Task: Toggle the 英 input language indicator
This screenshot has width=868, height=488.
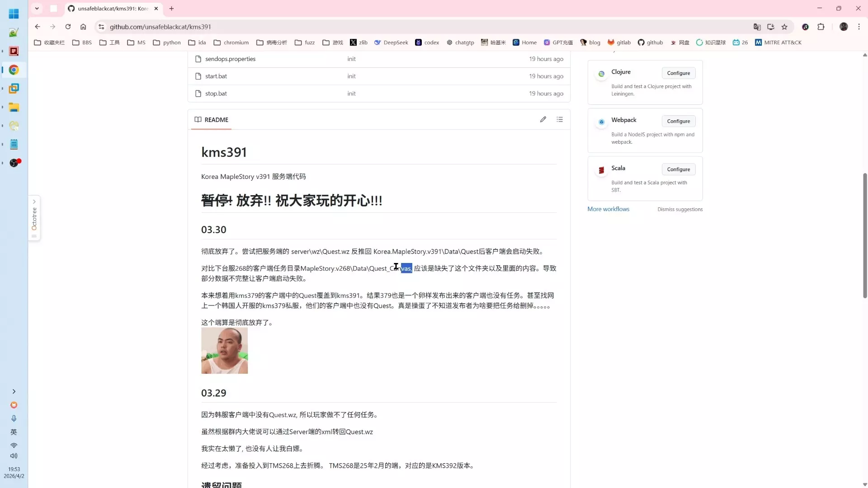Action: click(x=14, y=432)
